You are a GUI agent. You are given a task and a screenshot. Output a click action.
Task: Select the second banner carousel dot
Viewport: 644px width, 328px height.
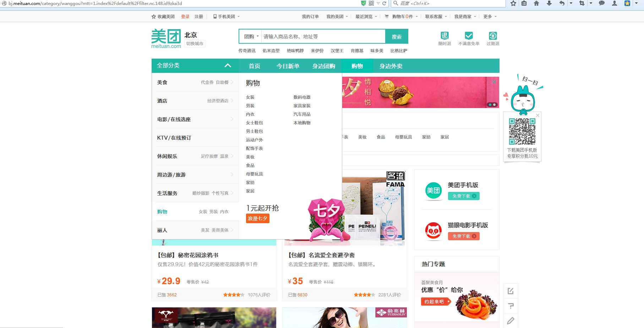click(494, 104)
